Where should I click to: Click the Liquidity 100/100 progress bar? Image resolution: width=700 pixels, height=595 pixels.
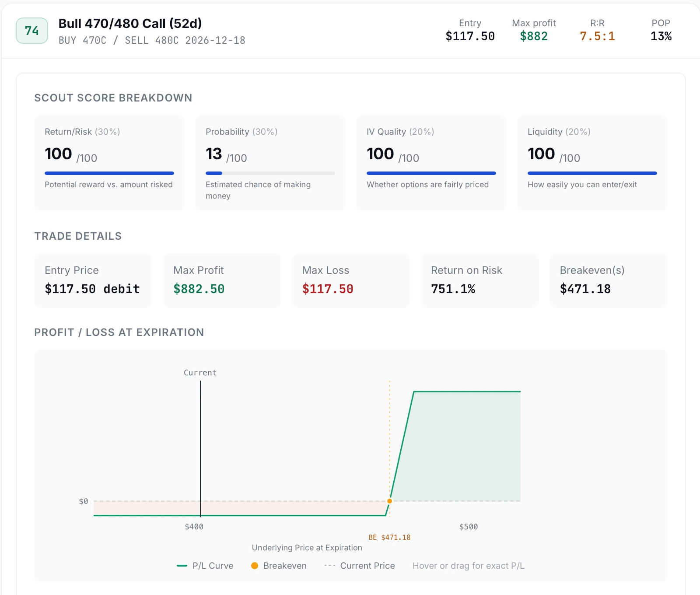point(592,173)
